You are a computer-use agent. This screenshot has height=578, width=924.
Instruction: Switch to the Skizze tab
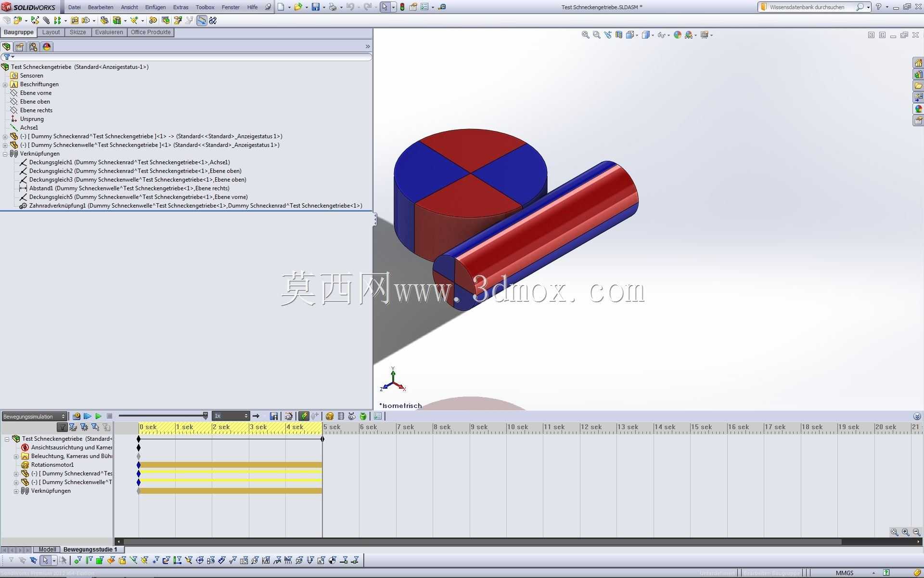(x=77, y=32)
